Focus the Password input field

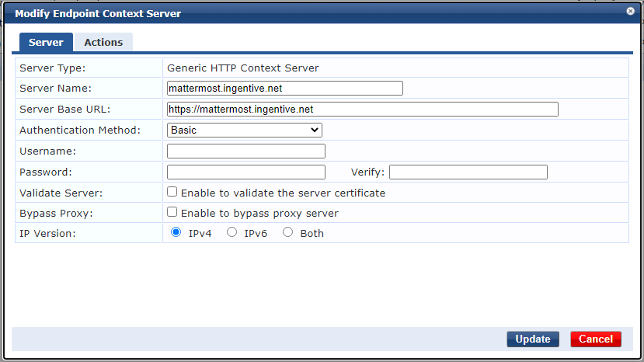pyautogui.click(x=245, y=172)
